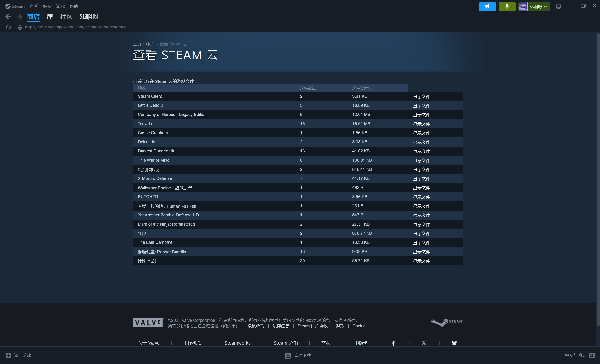
Task: Show files for Human Fall Flat
Action: tap(421, 206)
